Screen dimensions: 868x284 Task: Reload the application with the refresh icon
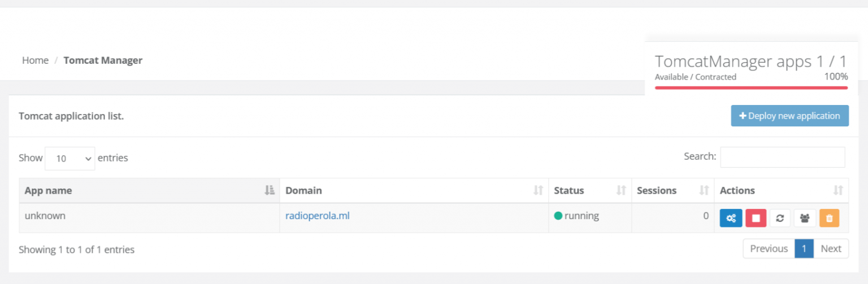point(780,218)
